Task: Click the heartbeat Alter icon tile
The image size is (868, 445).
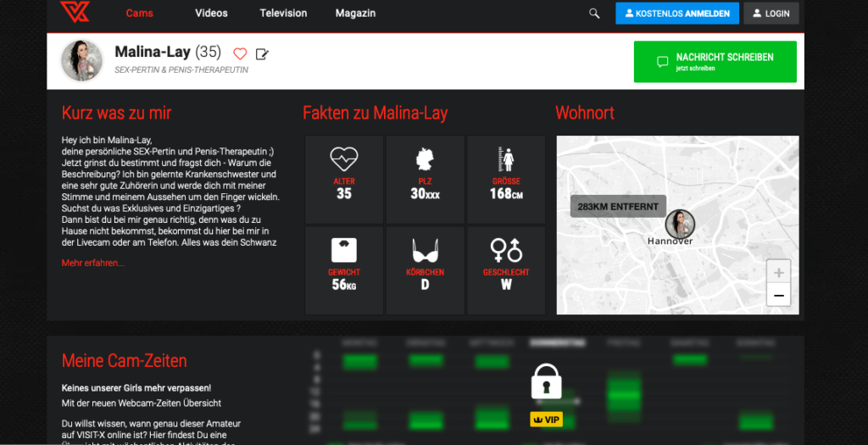Action: [x=344, y=159]
